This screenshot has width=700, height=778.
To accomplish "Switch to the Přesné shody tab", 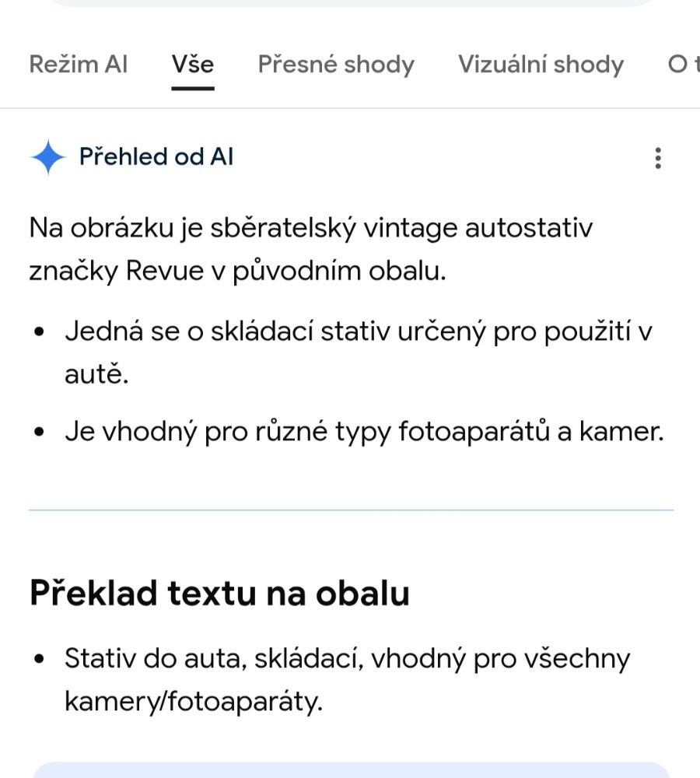I will point(336,65).
